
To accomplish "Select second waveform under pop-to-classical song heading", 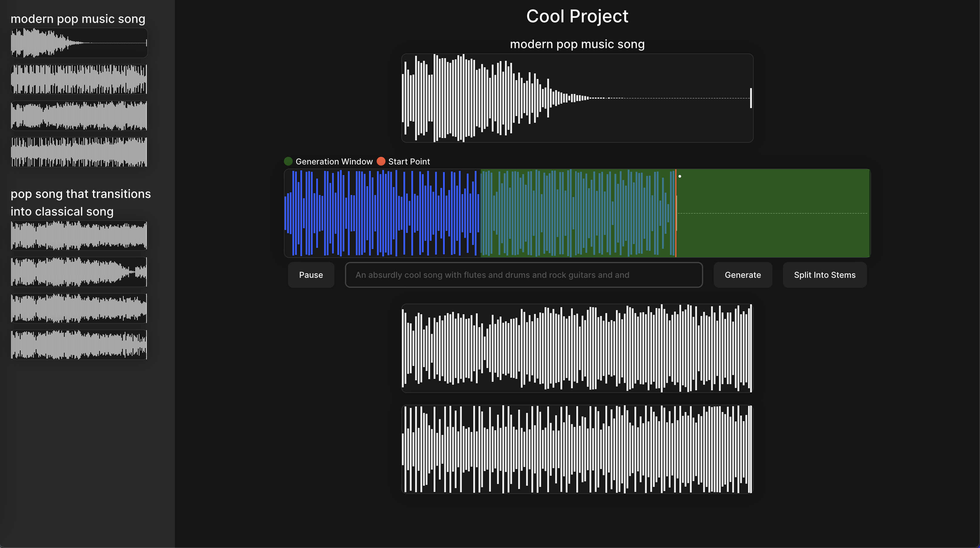I will click(x=79, y=272).
